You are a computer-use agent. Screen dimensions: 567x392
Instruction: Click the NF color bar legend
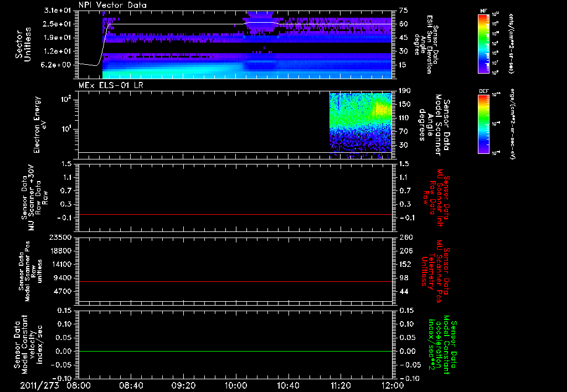click(483, 44)
